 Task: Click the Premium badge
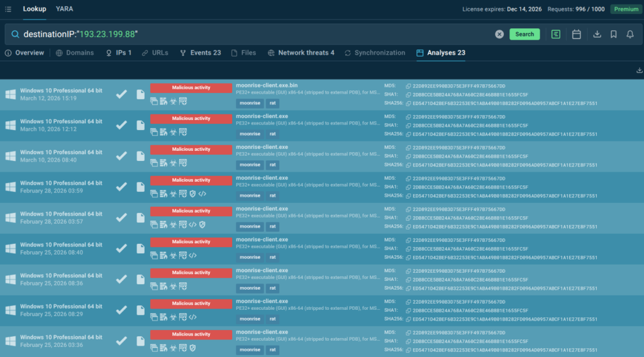pyautogui.click(x=626, y=9)
